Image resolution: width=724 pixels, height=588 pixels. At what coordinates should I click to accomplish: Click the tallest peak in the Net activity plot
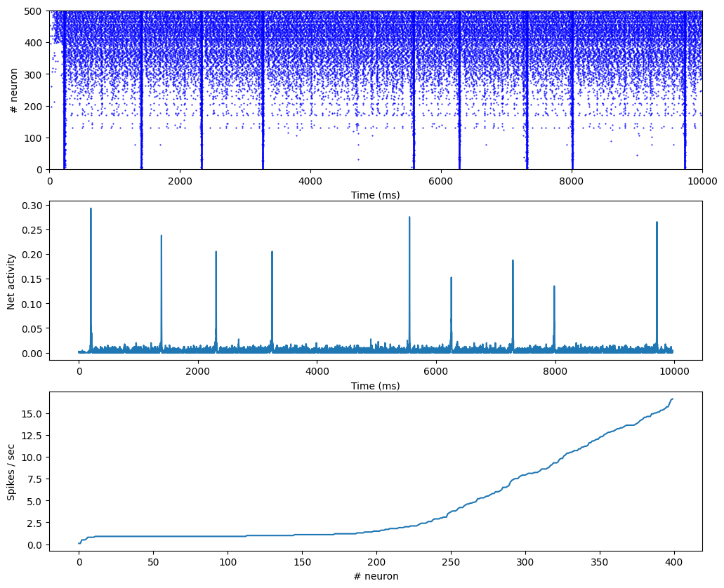(x=91, y=209)
